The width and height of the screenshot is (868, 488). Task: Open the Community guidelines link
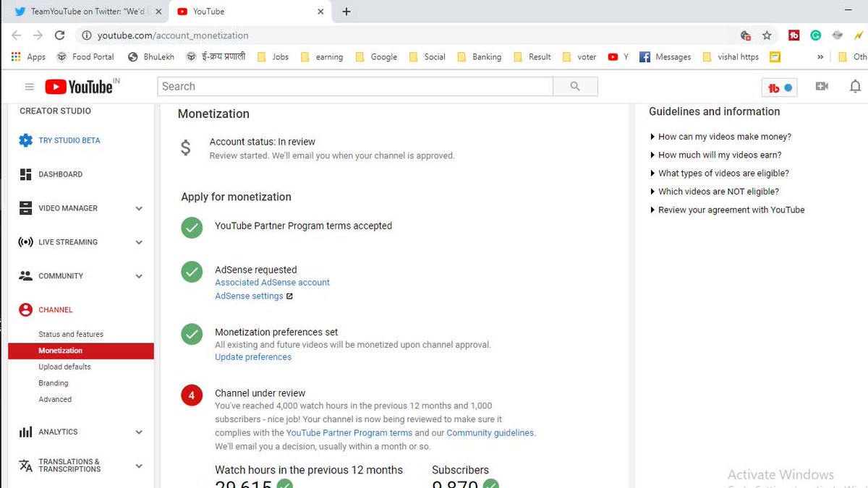pyautogui.click(x=490, y=433)
